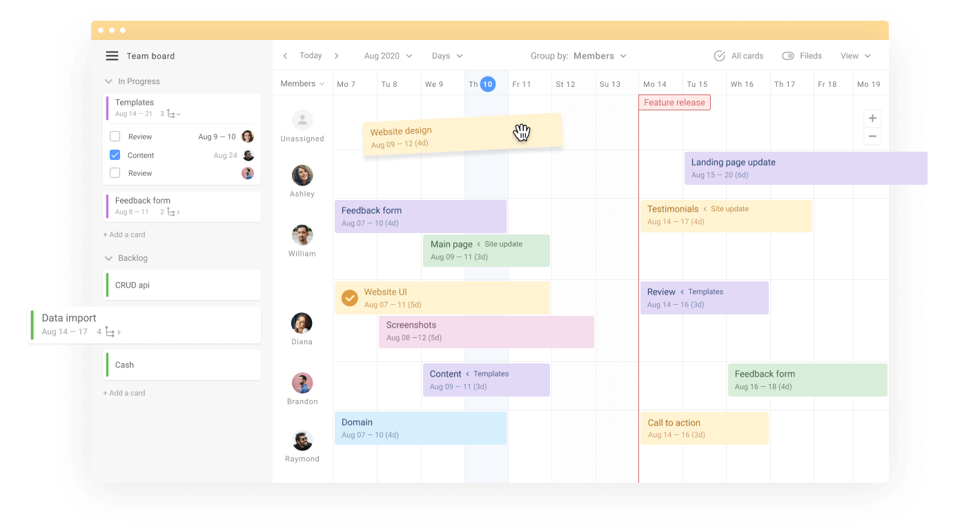Click the completion checkmark on Website UI card
Viewport: 980px width, 531px height.
point(349,297)
